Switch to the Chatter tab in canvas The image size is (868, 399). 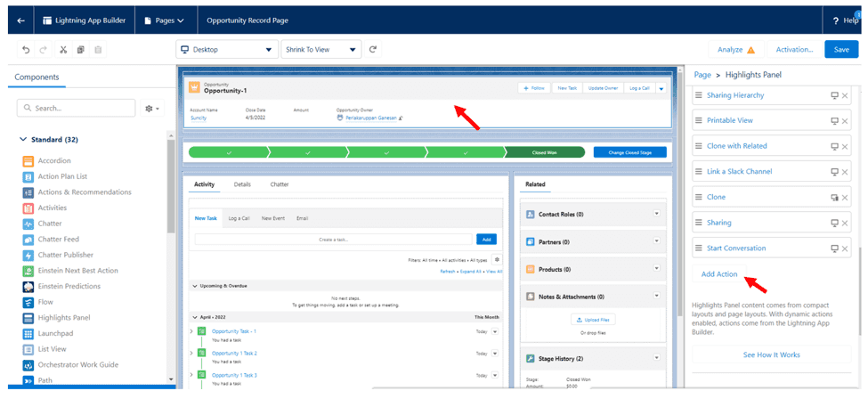tap(280, 184)
